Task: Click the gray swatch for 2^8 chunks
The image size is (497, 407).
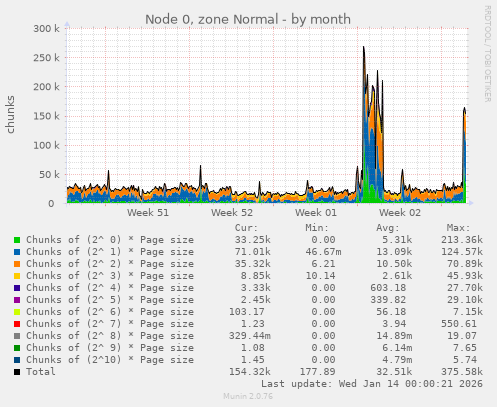Action: click(17, 336)
